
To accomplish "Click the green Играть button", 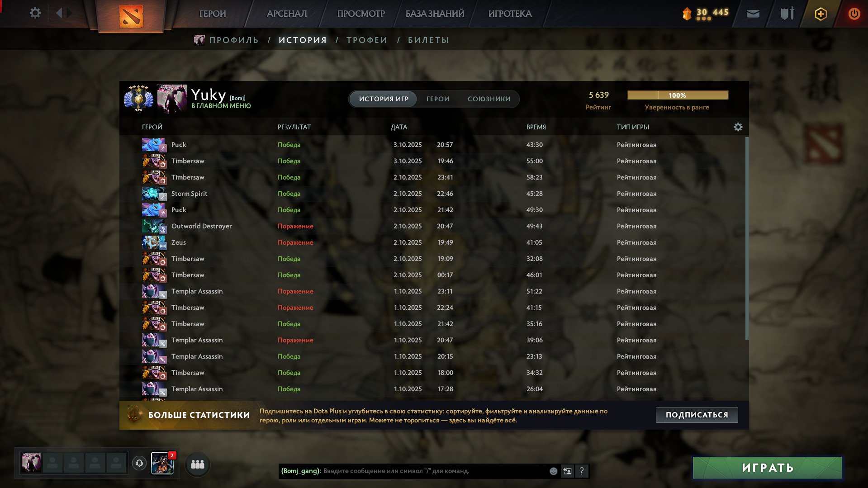I will [x=767, y=468].
